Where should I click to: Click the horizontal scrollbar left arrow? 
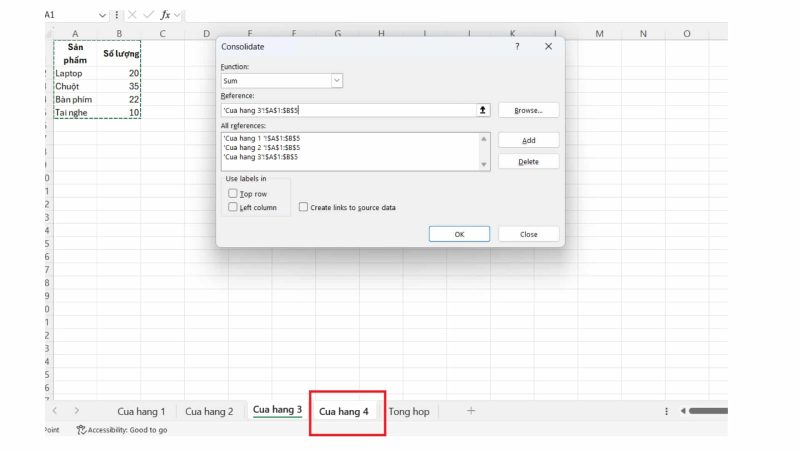[683, 411]
